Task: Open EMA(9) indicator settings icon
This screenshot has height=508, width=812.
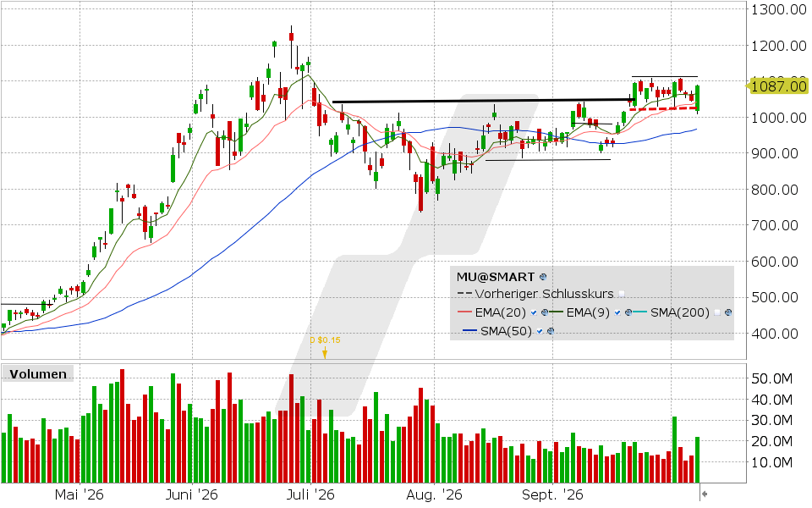Action: pyautogui.click(x=628, y=312)
